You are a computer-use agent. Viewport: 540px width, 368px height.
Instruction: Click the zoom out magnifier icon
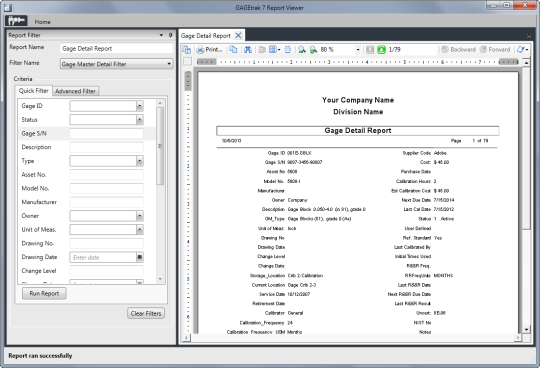click(302, 50)
